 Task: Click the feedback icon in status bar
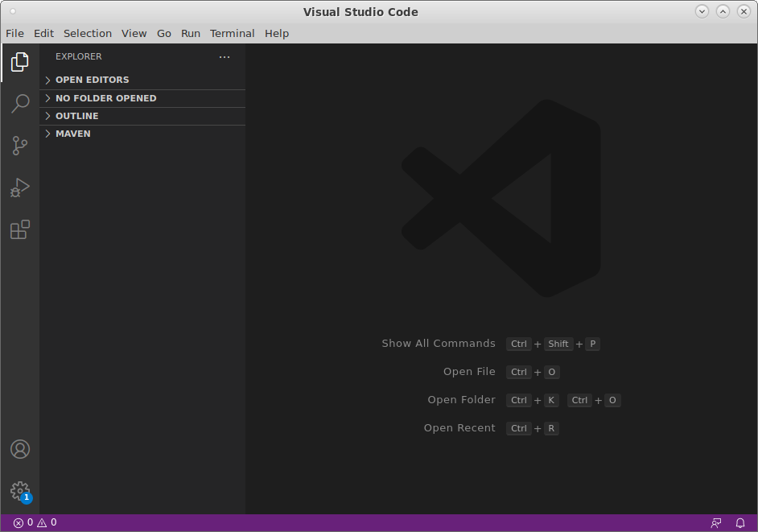pos(716,523)
